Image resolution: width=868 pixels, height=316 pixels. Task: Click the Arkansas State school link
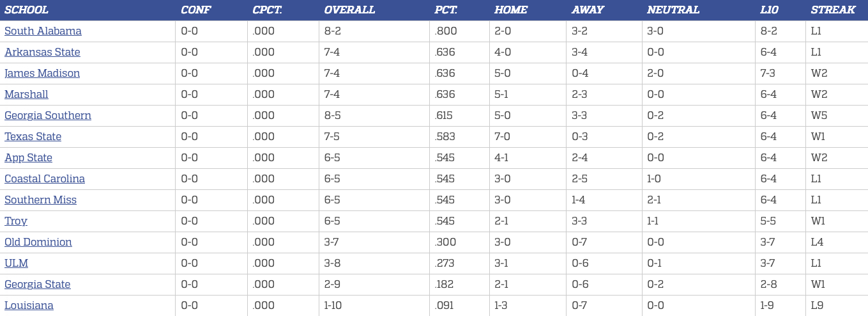(42, 52)
